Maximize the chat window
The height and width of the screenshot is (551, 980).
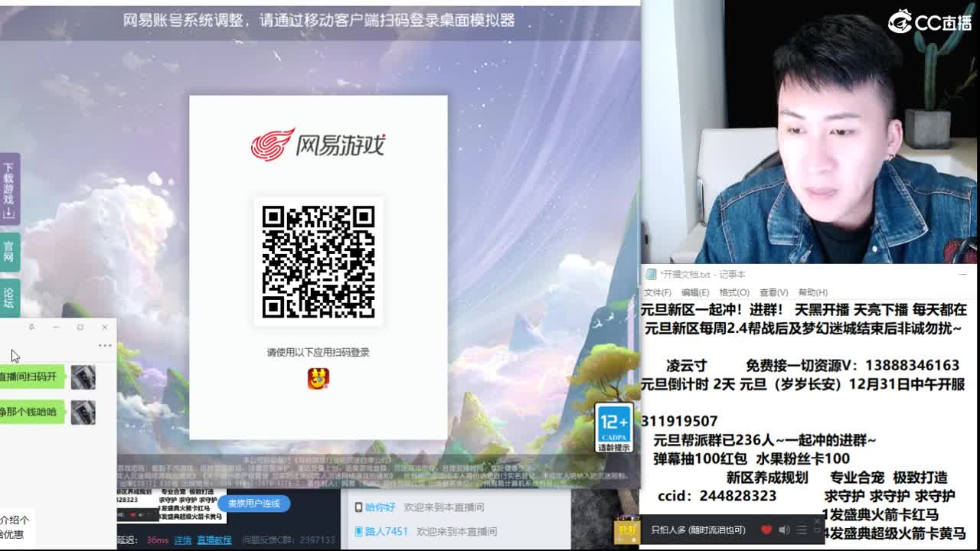click(80, 327)
